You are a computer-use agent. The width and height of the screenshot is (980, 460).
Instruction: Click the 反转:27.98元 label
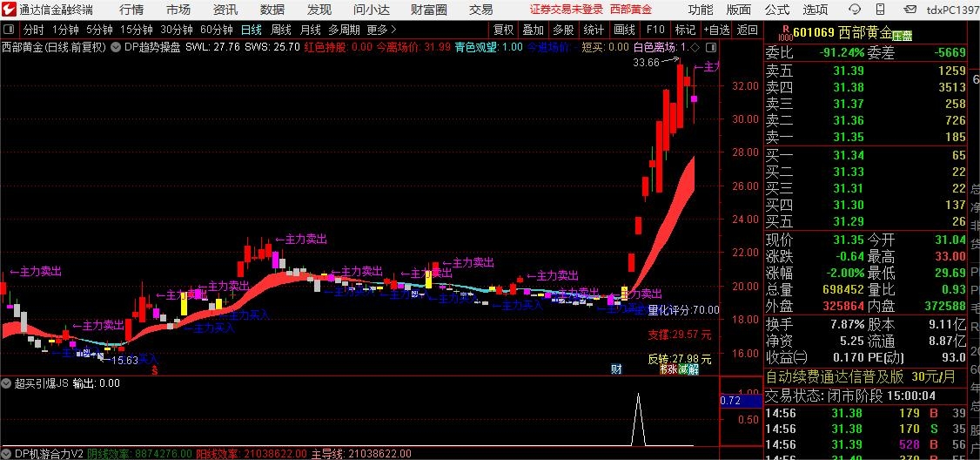[680, 359]
